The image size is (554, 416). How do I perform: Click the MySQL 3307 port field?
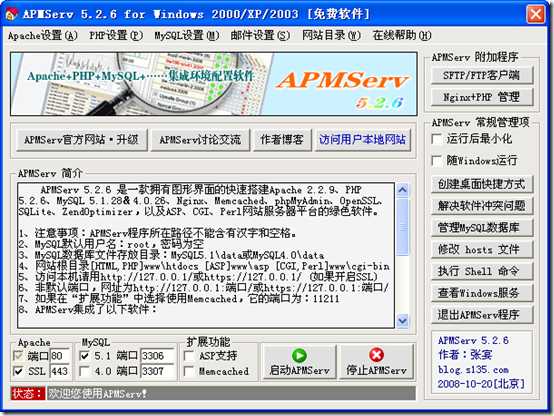[x=158, y=371]
